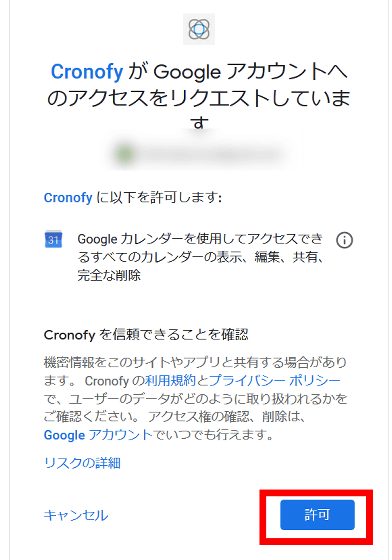392x560 pixels.
Task: Click the Google Calendar 31 icon
Action: coord(54,239)
